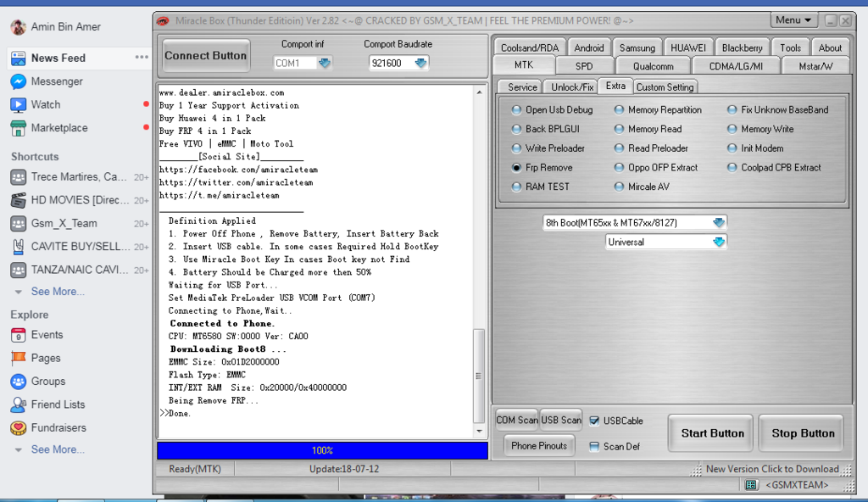Screen dimensions: 868x502
Task: Open the HD MOVIES shortcut icon
Action: 19,200
